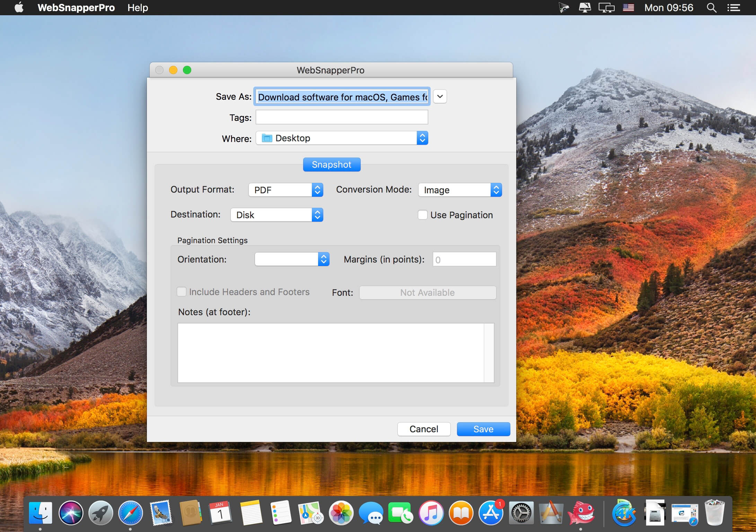This screenshot has height=532, width=756.
Task: Open Mail stamp icon in Dock
Action: tap(161, 513)
